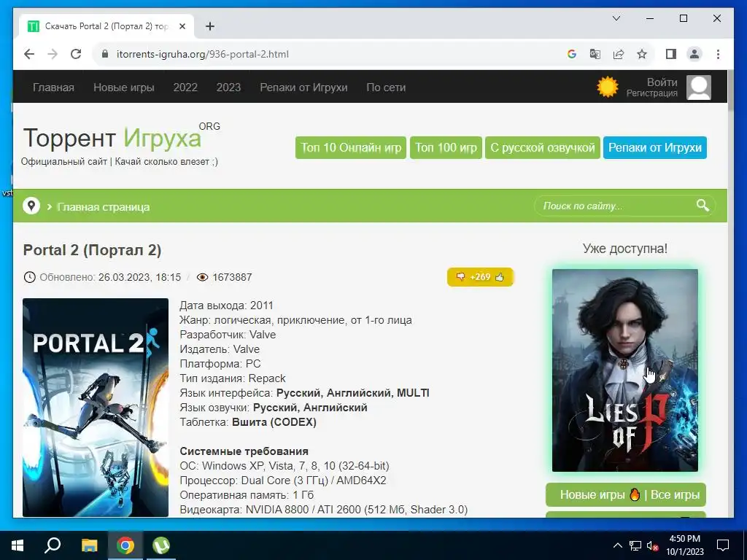Click the site user avatar icon
This screenshot has height=560, width=747.
click(698, 87)
